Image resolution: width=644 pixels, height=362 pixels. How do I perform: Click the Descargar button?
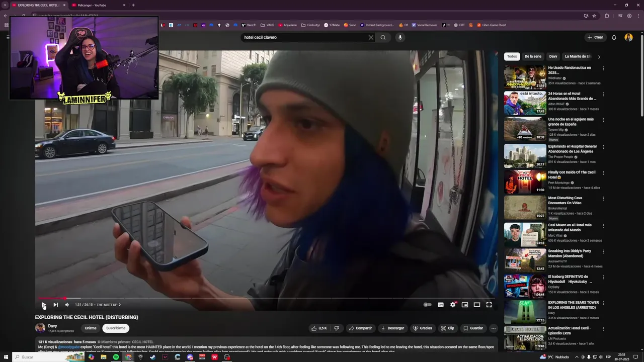coord(392,328)
